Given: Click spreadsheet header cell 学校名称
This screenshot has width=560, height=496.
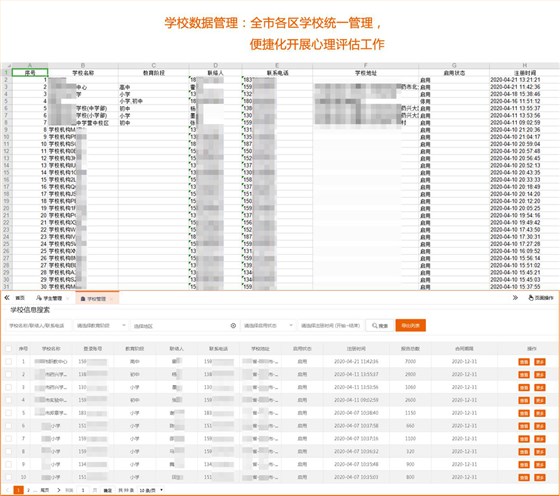Looking at the screenshot, I should coord(83,73).
